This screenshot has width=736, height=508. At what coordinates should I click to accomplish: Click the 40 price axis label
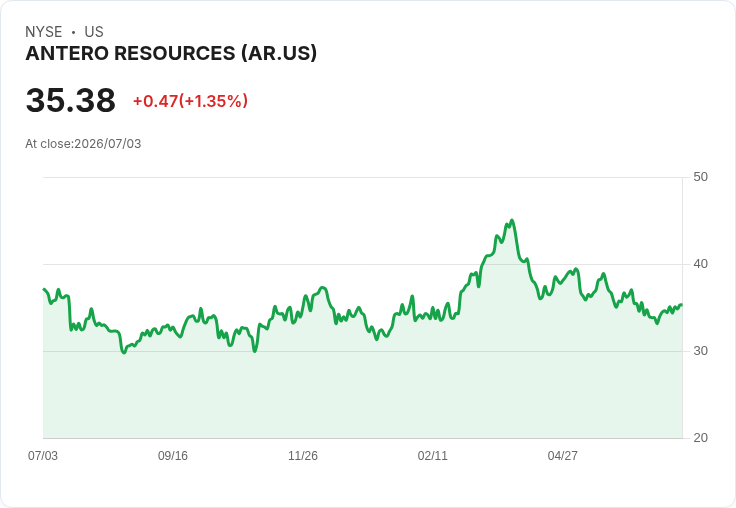click(x=700, y=264)
